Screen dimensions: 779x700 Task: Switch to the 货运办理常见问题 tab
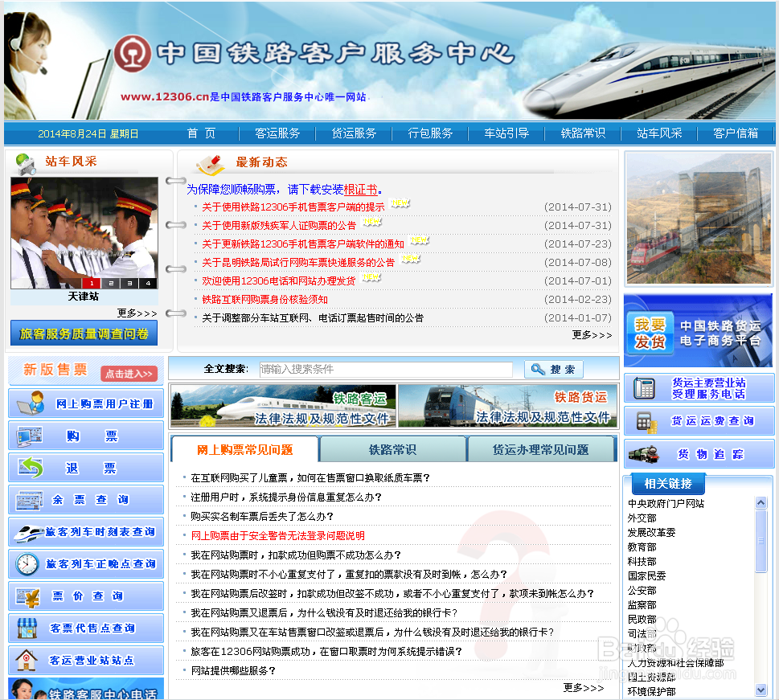pyautogui.click(x=540, y=449)
